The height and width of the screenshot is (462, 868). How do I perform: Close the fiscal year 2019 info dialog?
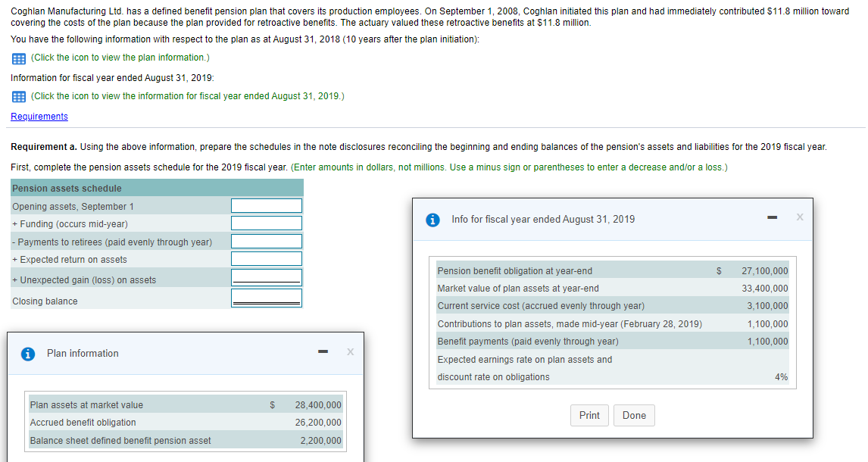coord(799,217)
